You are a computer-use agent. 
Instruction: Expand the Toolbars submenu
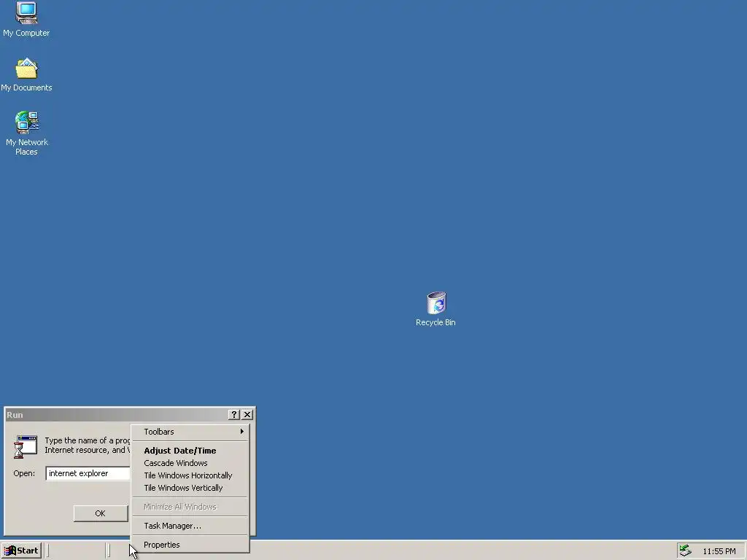coord(190,432)
